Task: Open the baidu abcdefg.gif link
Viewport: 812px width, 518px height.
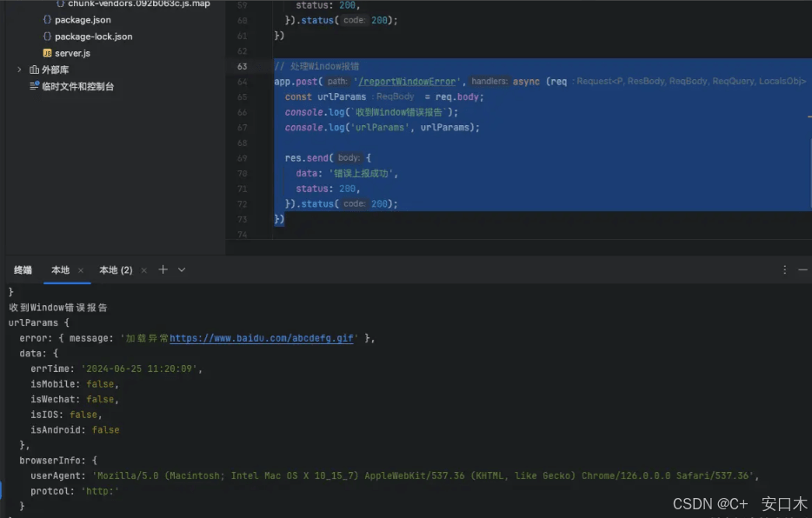Action: pyautogui.click(x=261, y=338)
